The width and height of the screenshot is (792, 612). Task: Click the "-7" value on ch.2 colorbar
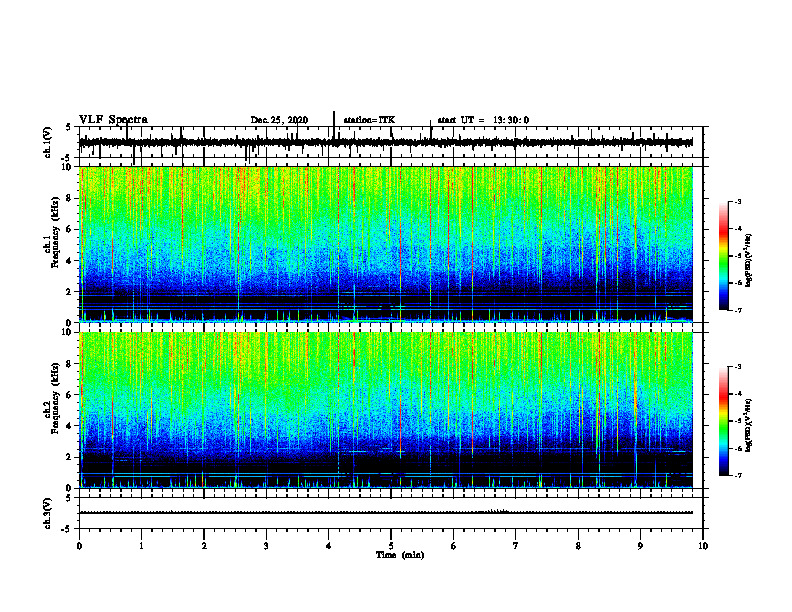tap(738, 475)
